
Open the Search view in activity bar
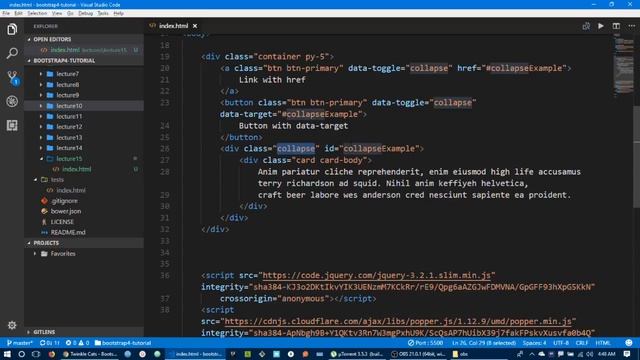[12, 53]
